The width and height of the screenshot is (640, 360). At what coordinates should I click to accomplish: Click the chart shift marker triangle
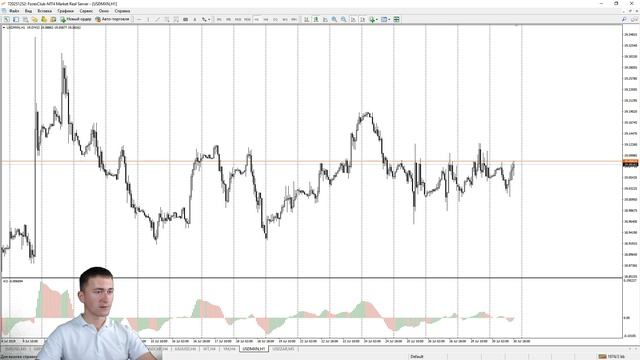click(516, 26)
